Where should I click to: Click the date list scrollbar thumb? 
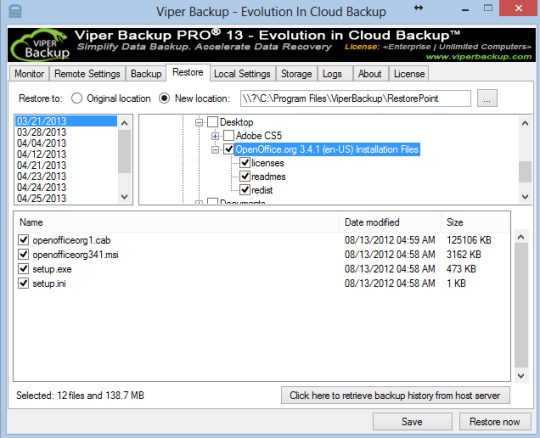click(125, 152)
